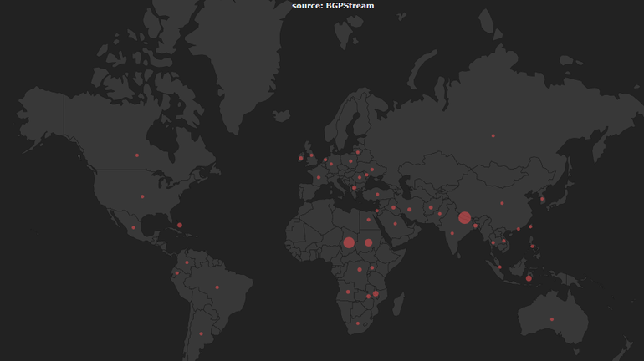Select the red dot in central China
644x361 pixels.
click(502, 203)
